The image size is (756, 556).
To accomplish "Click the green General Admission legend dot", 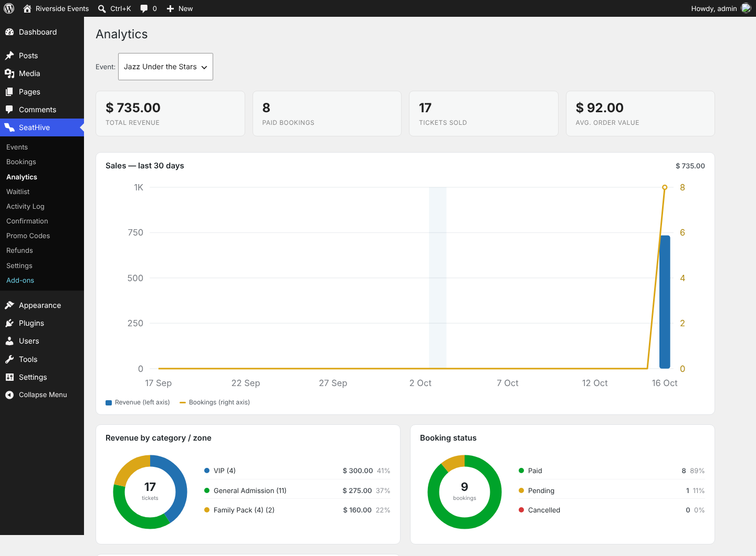I will click(x=207, y=490).
